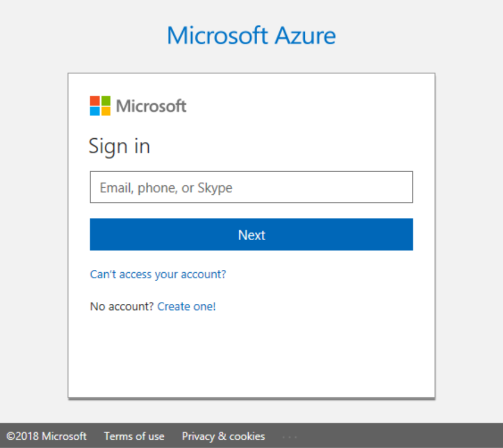503x448 pixels.
Task: Click the blue square of Microsoft logo
Action: [95, 111]
